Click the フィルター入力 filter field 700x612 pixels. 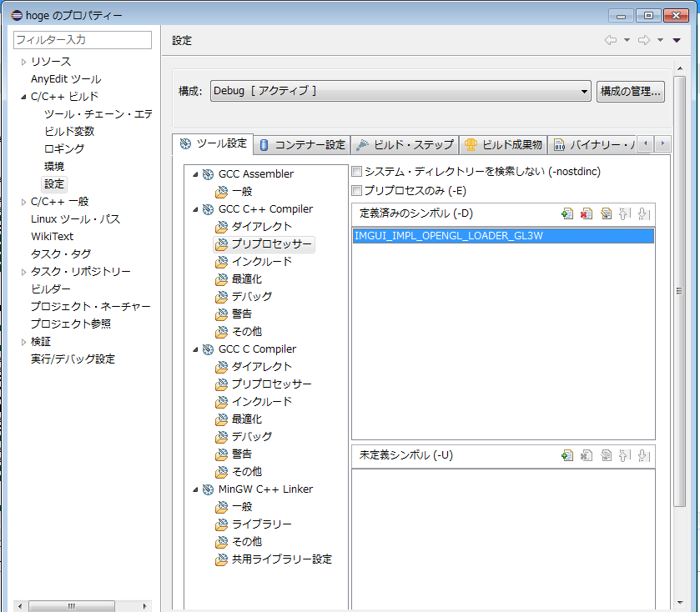(81, 39)
